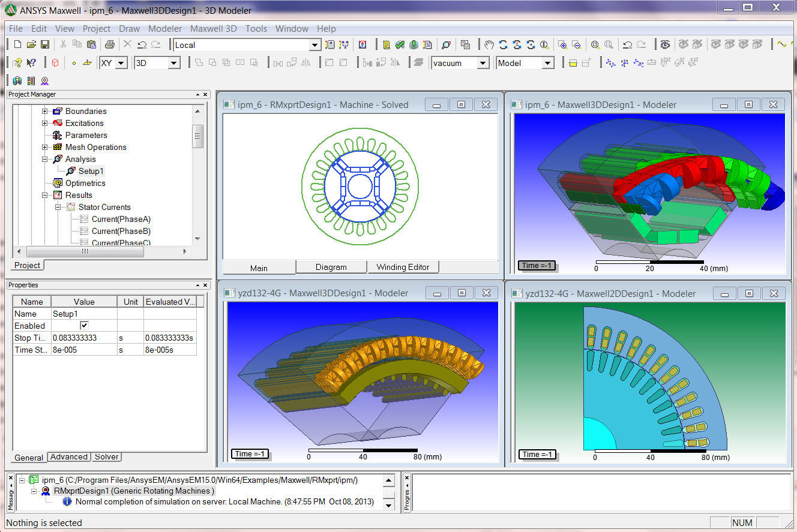Image resolution: width=797 pixels, height=532 pixels.
Task: Click the Paste toolbar icon
Action: (92, 44)
